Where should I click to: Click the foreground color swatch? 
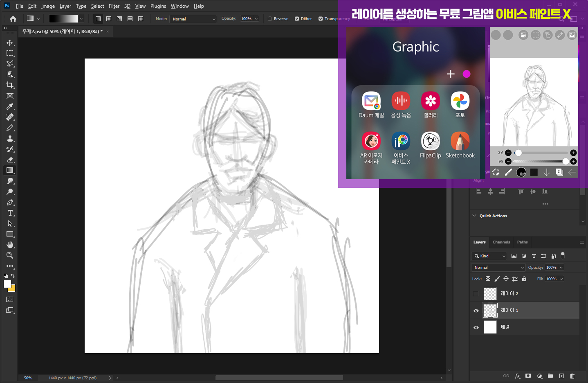point(7,284)
